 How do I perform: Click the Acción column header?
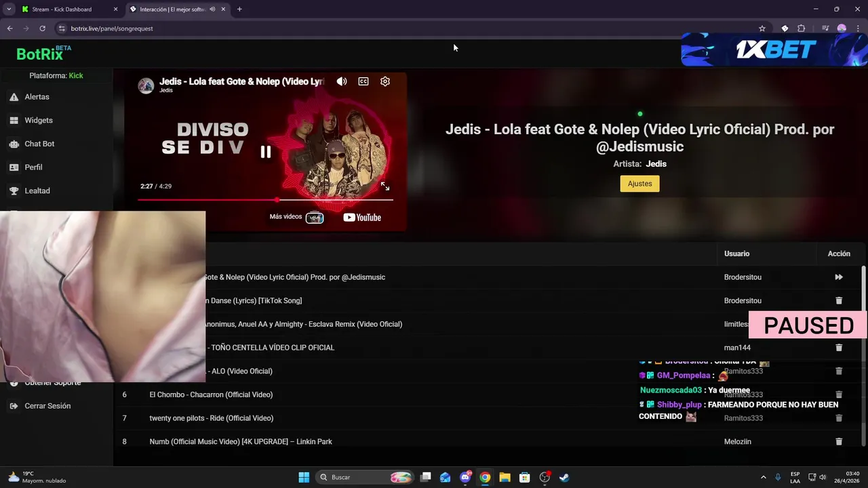[839, 253]
